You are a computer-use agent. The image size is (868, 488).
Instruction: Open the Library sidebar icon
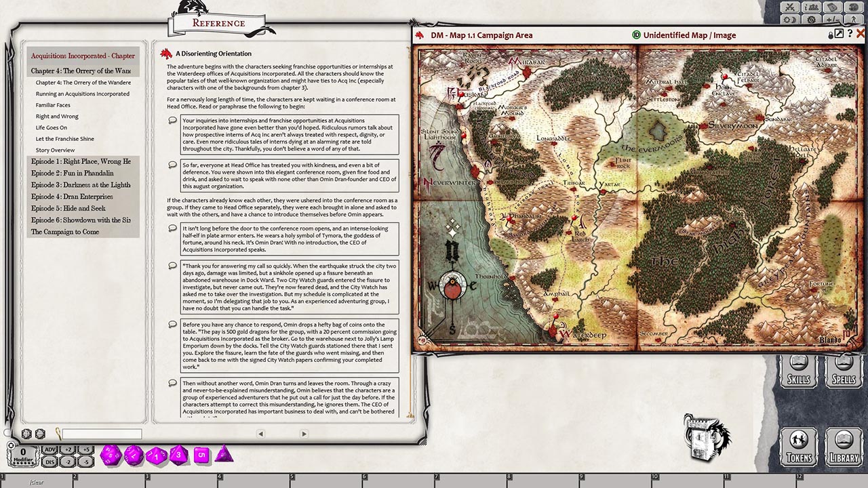[844, 447]
